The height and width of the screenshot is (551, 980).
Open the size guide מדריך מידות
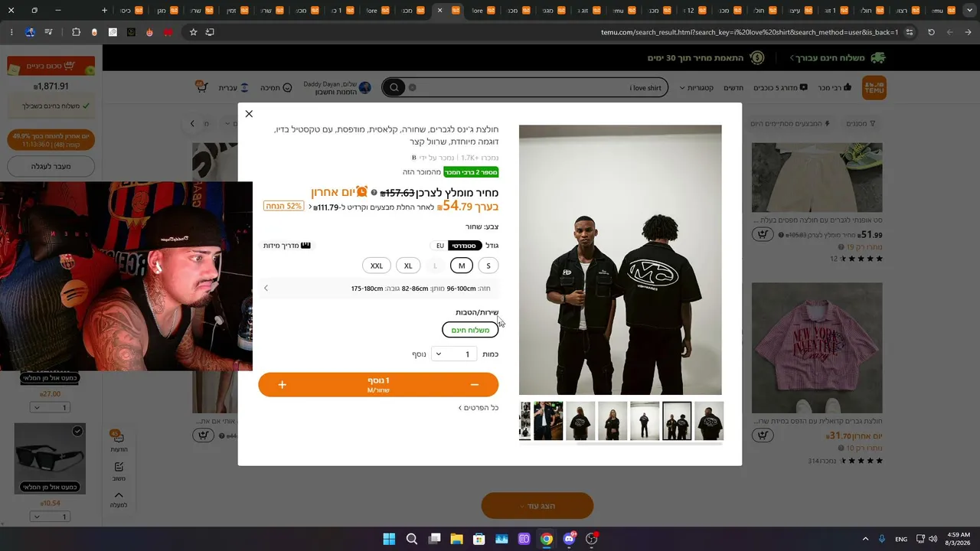point(287,246)
